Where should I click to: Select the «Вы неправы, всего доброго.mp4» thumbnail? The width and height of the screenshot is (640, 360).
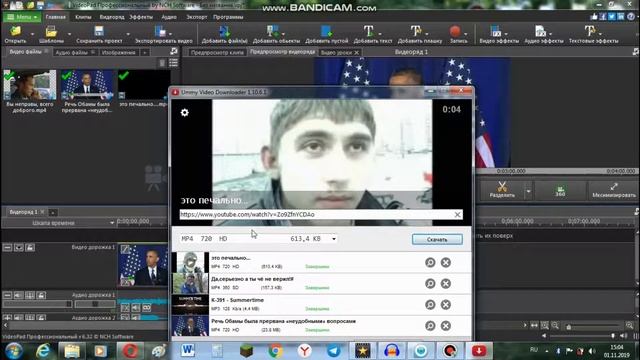pyautogui.click(x=30, y=85)
